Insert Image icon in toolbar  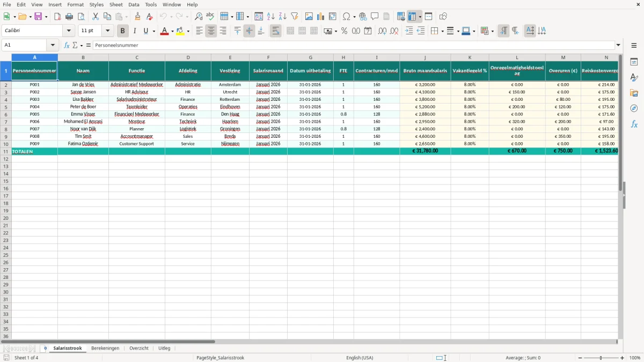(309, 17)
